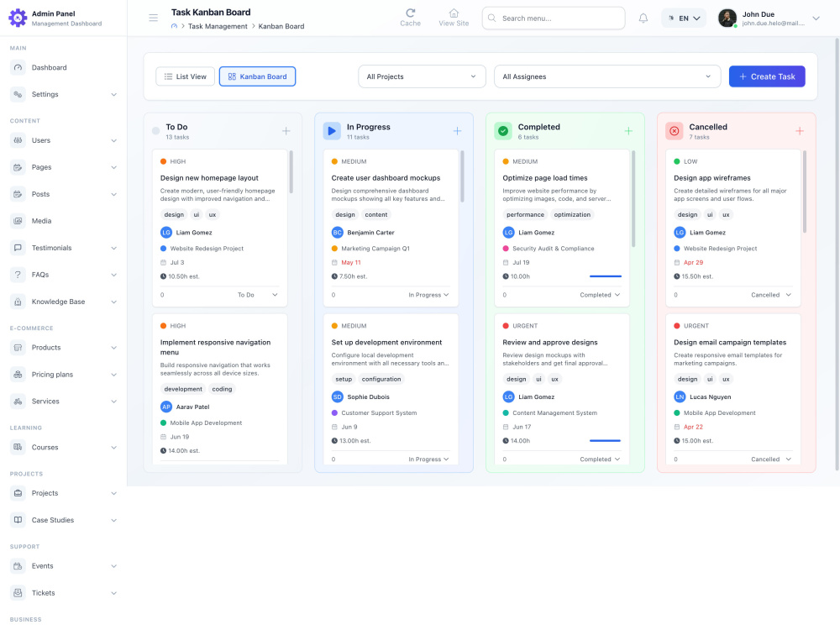Viewport: 840px width, 630px height.
Task: Click the Projects briefcase icon
Action: point(18,493)
